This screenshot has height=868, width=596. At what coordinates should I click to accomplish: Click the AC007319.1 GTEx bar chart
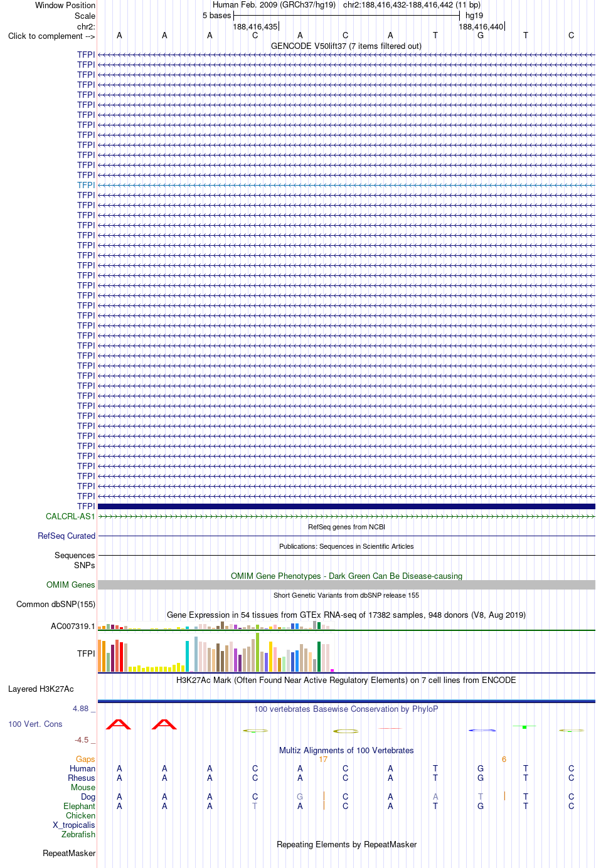click(x=216, y=626)
